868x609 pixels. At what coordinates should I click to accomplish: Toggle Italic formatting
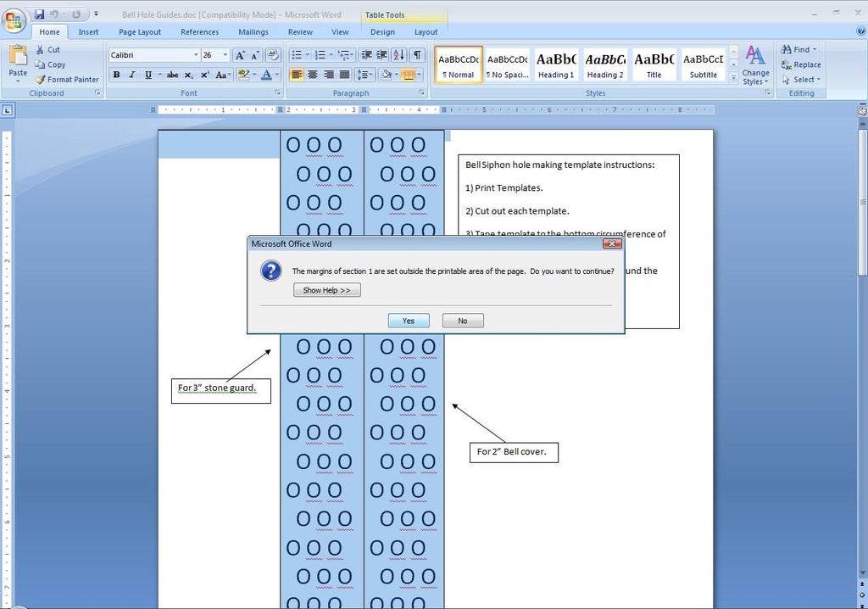point(132,75)
